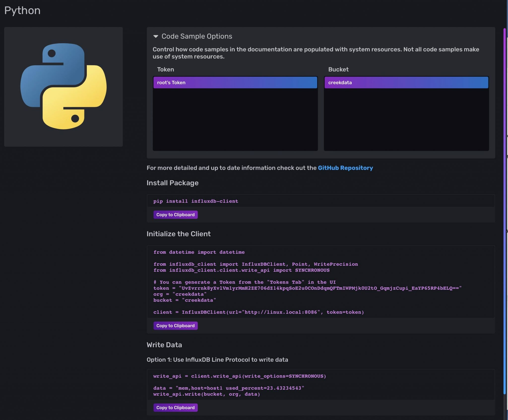Click empty area of the Bucket list box
Viewport: 508px width, 420px height.
pos(406,119)
